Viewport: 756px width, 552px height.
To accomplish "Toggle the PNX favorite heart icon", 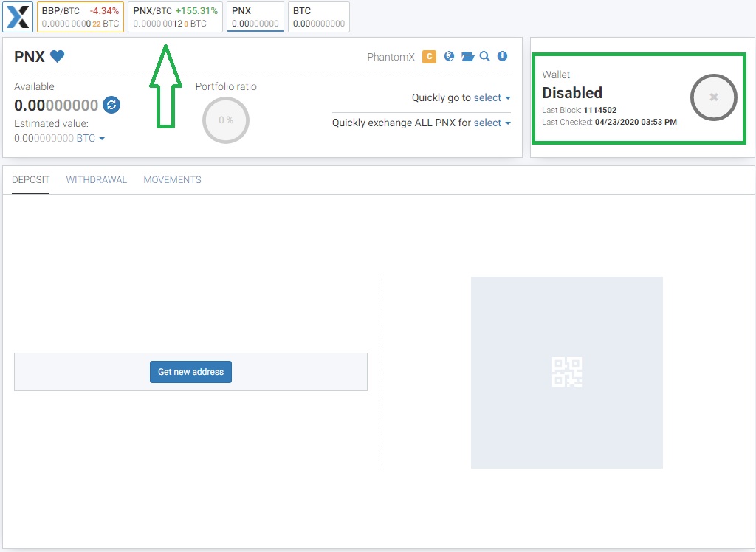I will pos(58,56).
